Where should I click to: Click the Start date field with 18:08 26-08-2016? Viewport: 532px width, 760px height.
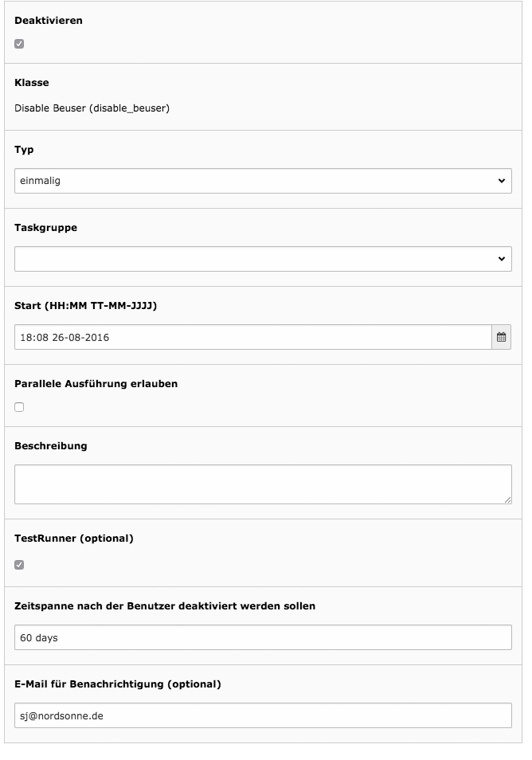tap(253, 337)
